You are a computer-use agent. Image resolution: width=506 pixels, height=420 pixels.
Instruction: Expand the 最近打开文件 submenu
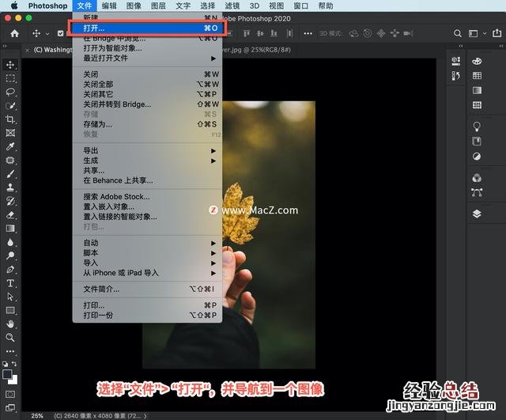pyautogui.click(x=148, y=58)
